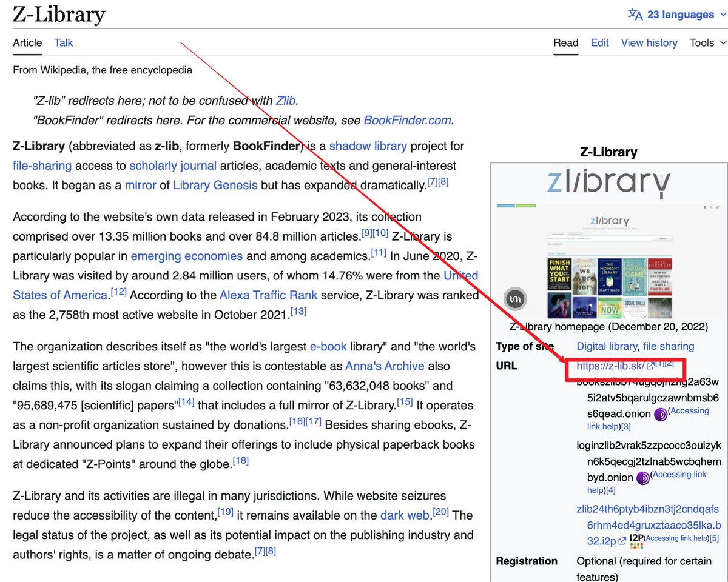Open the Edit tab
Image resolution: width=728 pixels, height=582 pixels.
click(600, 42)
